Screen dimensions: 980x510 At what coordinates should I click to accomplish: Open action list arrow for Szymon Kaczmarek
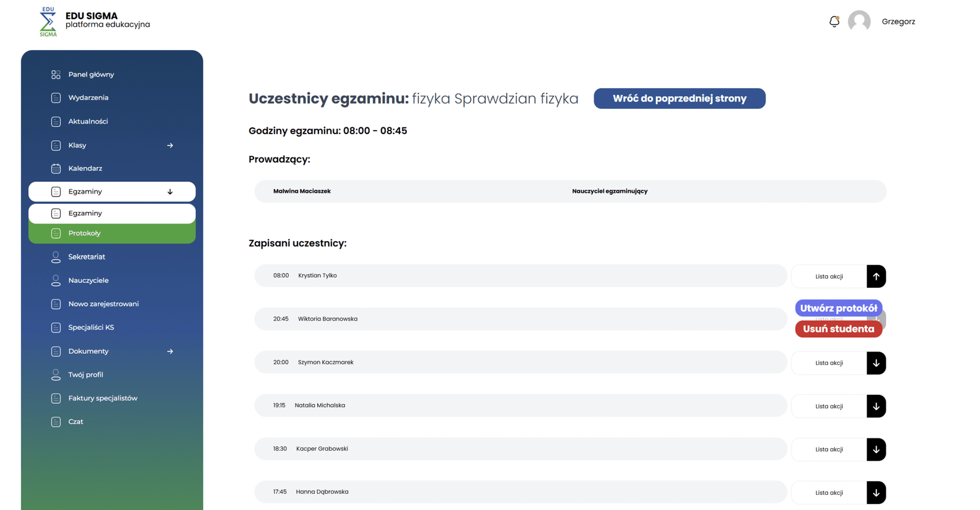tap(876, 363)
